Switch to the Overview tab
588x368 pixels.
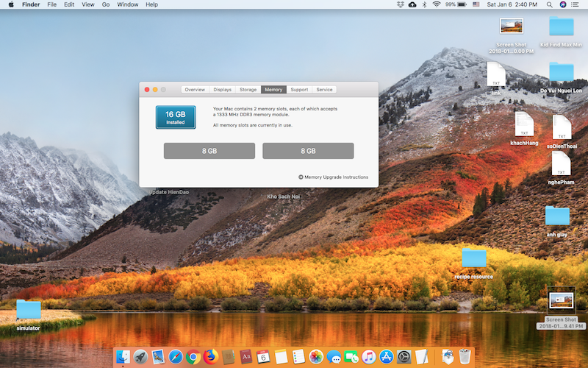coord(195,90)
